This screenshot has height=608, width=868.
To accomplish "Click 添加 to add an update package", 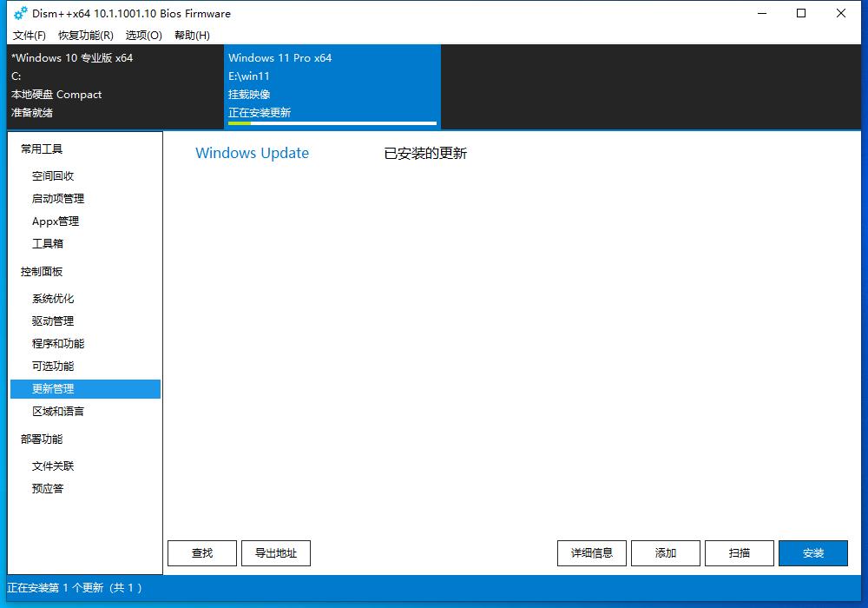I will [665, 552].
